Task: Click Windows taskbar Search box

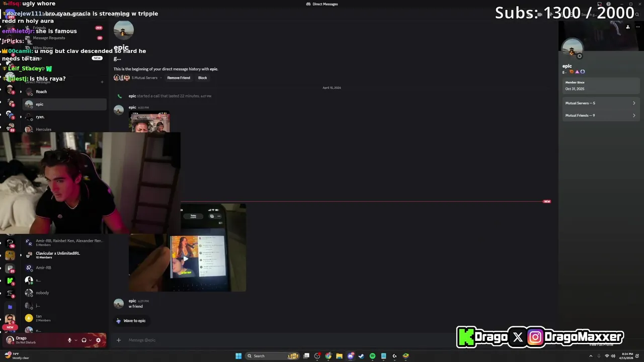Action: pos(273,356)
